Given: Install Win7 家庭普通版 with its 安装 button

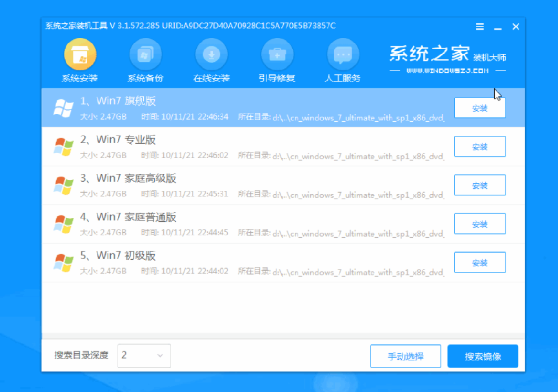Looking at the screenshot, I should coord(480,224).
